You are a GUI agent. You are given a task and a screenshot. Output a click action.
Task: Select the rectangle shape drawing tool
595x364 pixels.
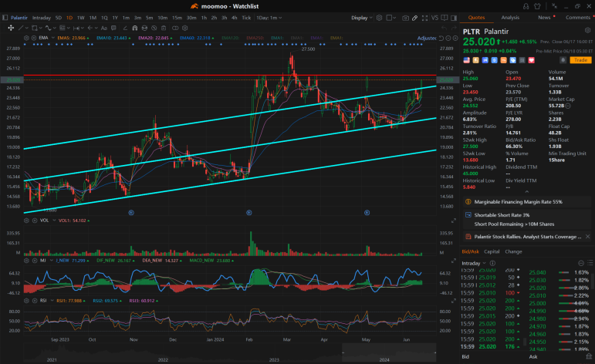(x=35, y=28)
